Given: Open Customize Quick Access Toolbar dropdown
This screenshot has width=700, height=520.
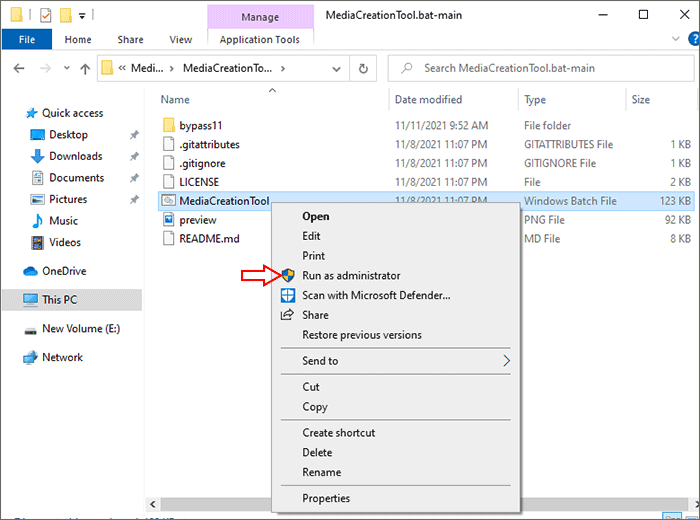Looking at the screenshot, I should click(82, 16).
